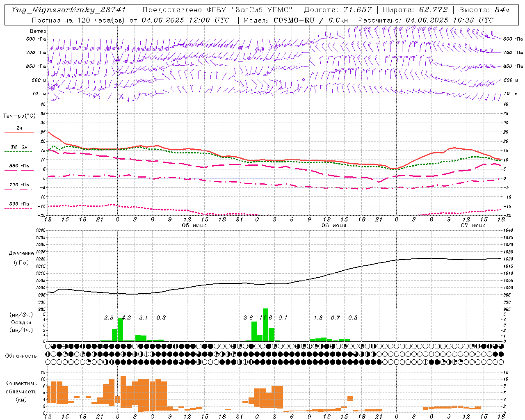Click the tallest green precipitation bar
This screenshot has width=525, height=420.
click(265, 325)
